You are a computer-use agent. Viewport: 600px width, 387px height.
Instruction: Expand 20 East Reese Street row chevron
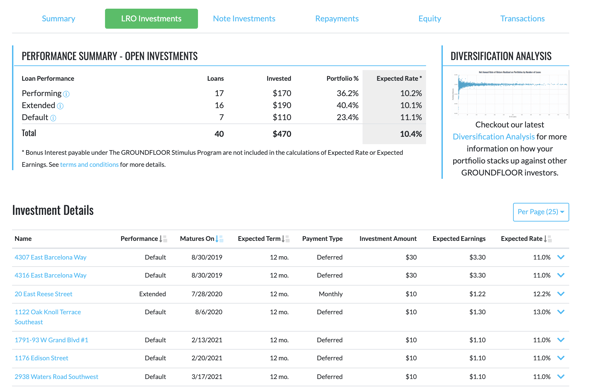coord(561,294)
